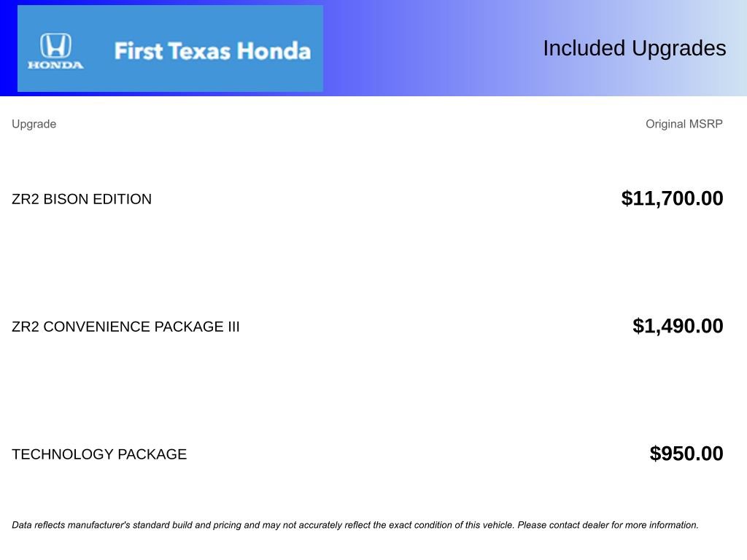Viewport: 747px width, 560px height.
Task: Click the HONDA wordmark under the emblem
Action: [55, 65]
